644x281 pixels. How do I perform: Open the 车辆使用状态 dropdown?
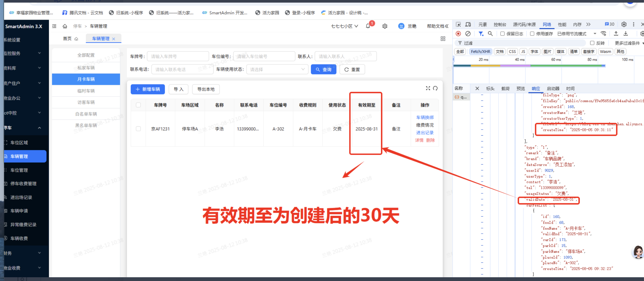tap(277, 69)
